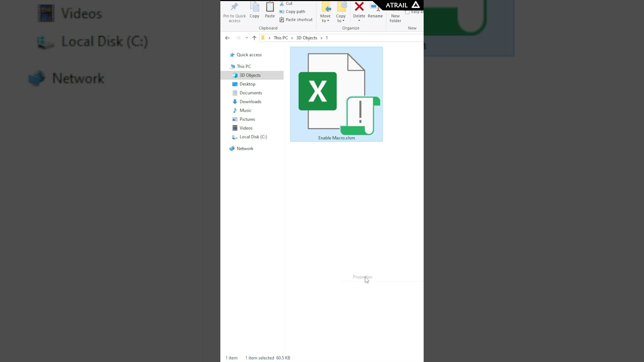The image size is (644, 362).
Task: Click Paste shortcut in the ribbon
Action: (x=296, y=20)
